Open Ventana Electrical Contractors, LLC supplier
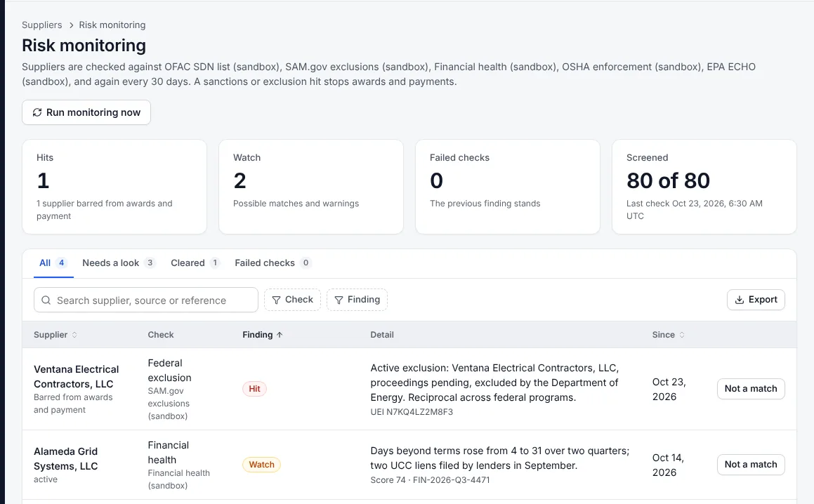The width and height of the screenshot is (814, 504). click(x=77, y=377)
